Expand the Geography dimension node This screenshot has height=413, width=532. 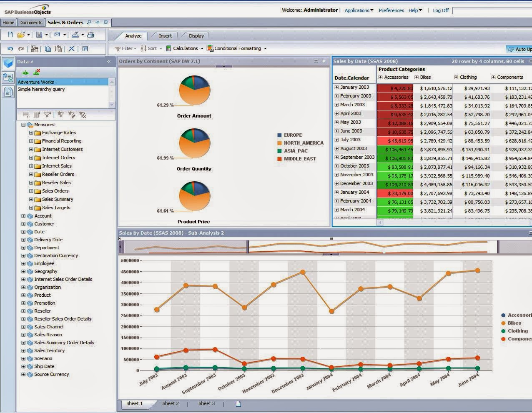[23, 271]
